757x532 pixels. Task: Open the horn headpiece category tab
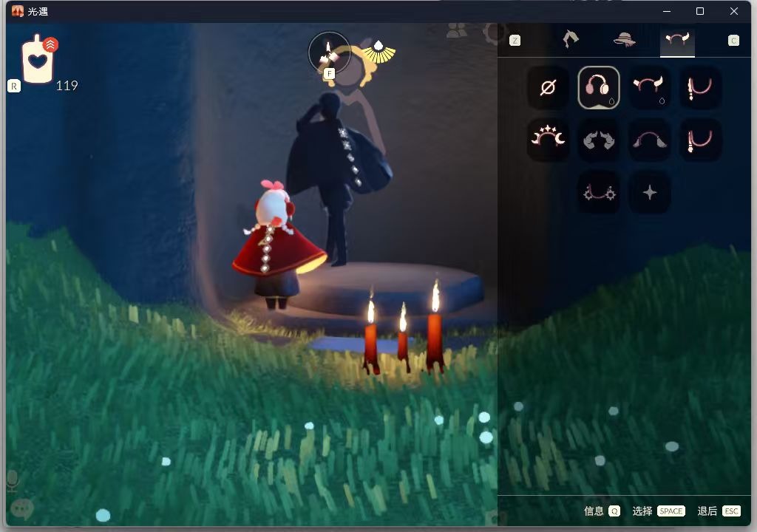point(677,40)
